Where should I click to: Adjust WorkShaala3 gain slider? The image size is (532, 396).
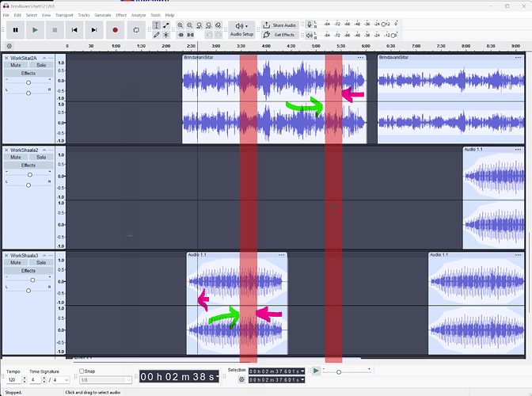32,280
